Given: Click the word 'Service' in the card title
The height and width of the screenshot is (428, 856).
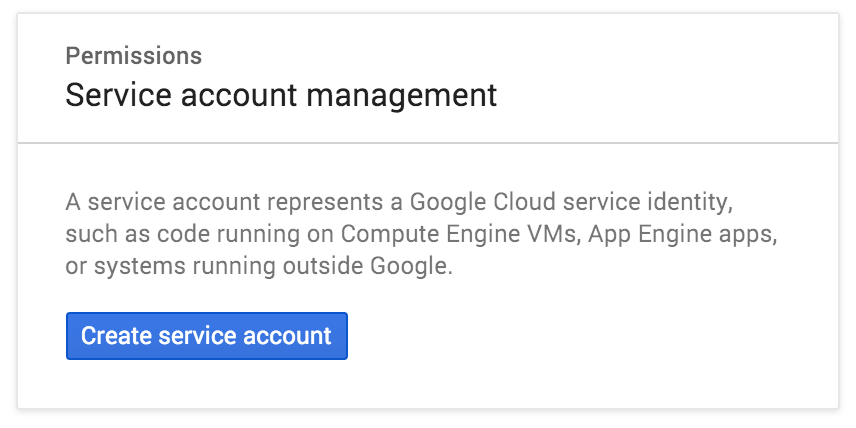Looking at the screenshot, I should [x=118, y=96].
